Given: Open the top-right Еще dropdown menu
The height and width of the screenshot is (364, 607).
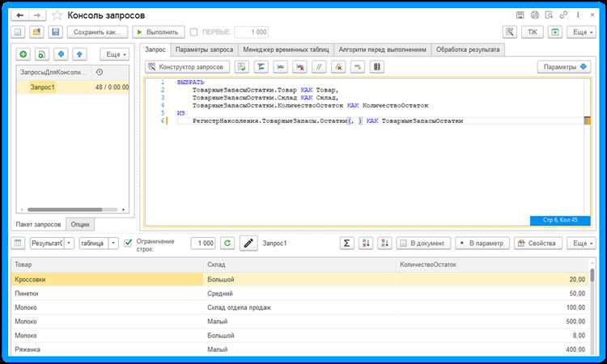Looking at the screenshot, I should coord(581,32).
